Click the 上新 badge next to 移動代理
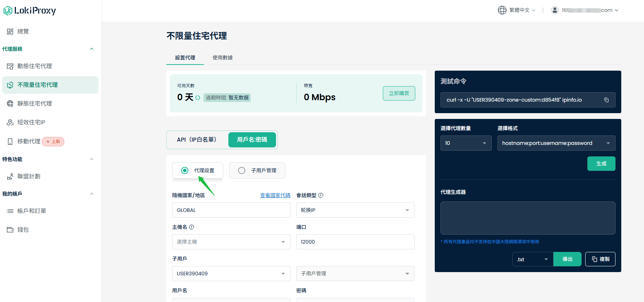644x302 pixels. coord(53,142)
